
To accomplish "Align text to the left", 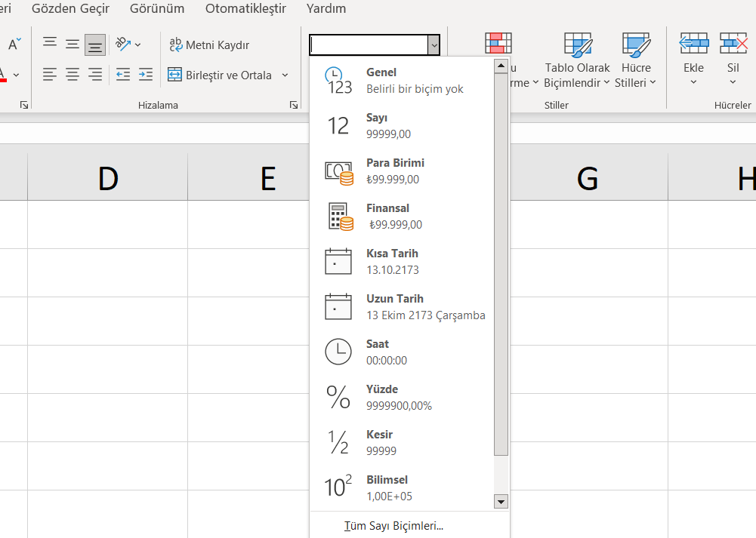I will [50, 74].
